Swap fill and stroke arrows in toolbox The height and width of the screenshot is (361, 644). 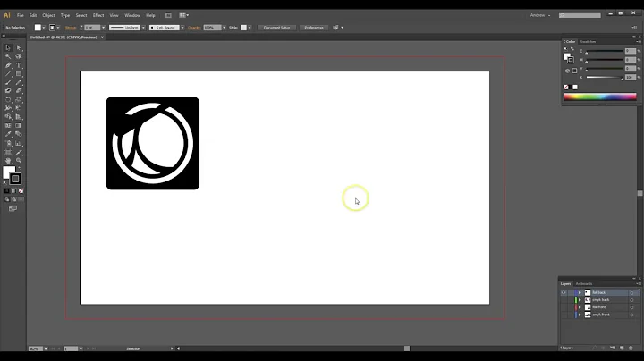click(x=20, y=168)
